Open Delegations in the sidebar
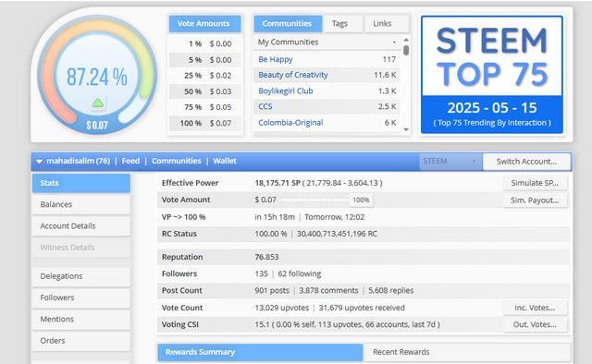The height and width of the screenshot is (364, 592). (x=81, y=276)
